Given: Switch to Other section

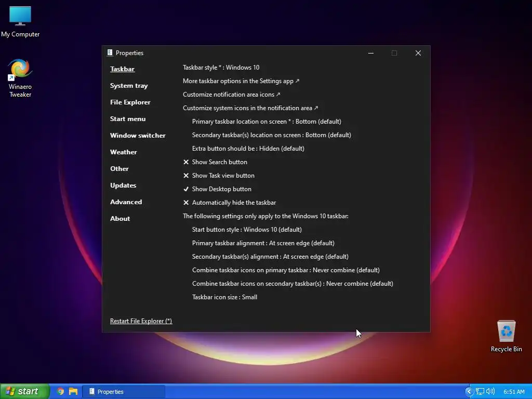Looking at the screenshot, I should click(x=119, y=169).
